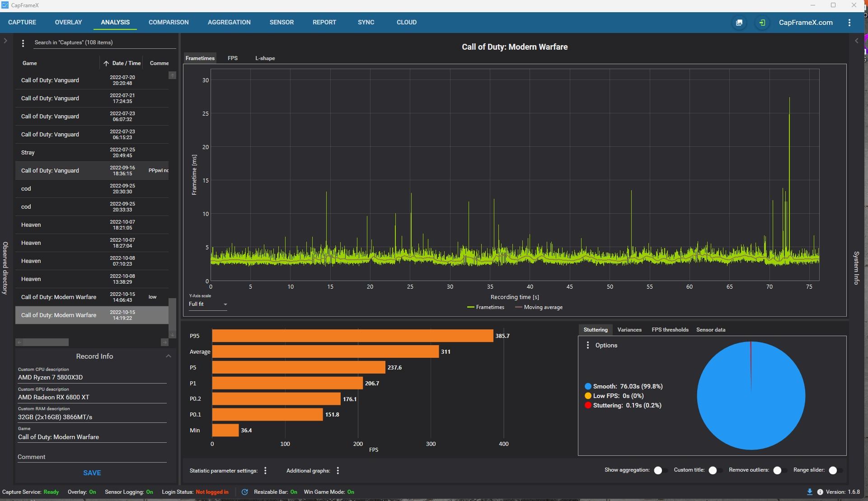
Task: Select the Stuttering tab
Action: 596,330
